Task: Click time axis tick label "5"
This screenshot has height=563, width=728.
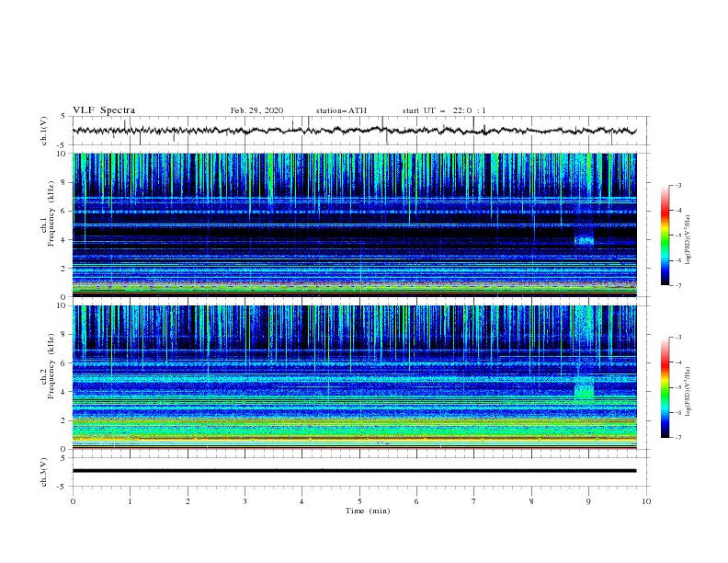Action: click(x=359, y=501)
